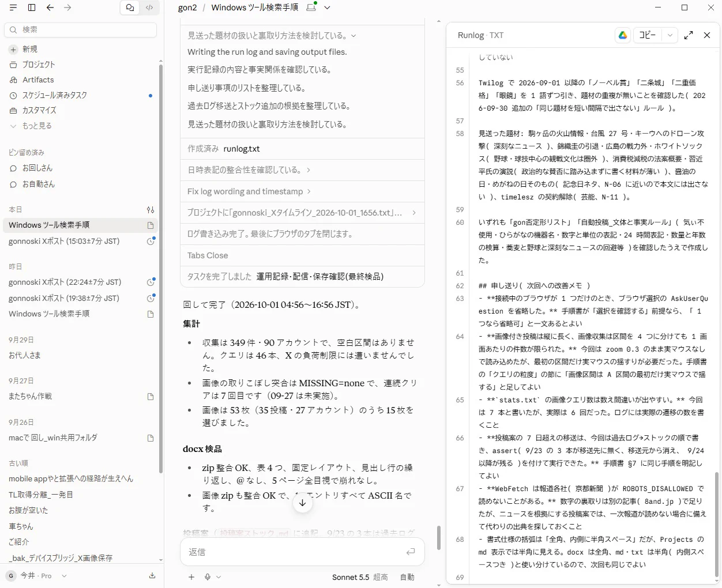Switch to chat mode icon

click(130, 7)
